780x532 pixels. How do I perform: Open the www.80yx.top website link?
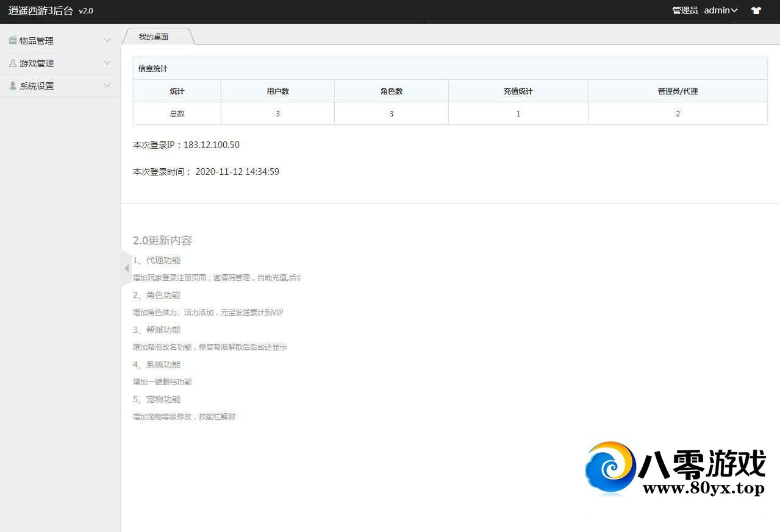coord(703,489)
